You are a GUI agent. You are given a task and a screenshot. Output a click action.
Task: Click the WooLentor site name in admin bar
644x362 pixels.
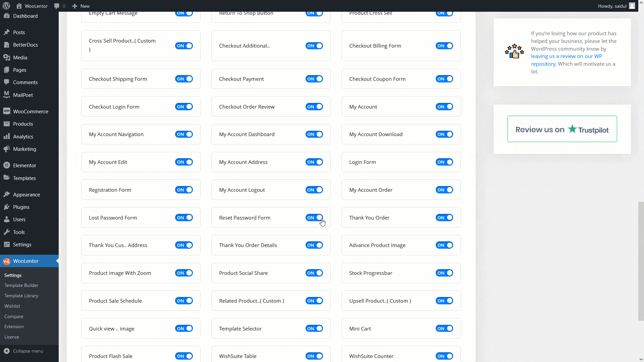pyautogui.click(x=36, y=6)
